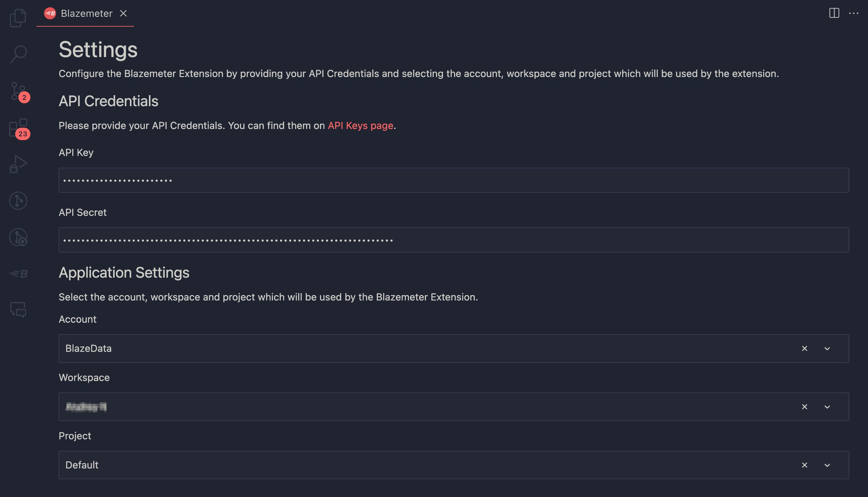Open the API Keys page link
The height and width of the screenshot is (497, 868).
361,126
